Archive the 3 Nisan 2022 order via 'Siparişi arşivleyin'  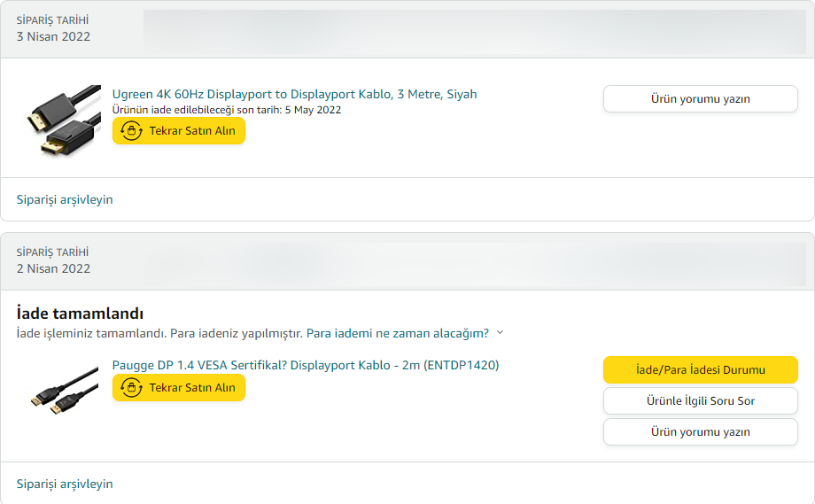[65, 199]
